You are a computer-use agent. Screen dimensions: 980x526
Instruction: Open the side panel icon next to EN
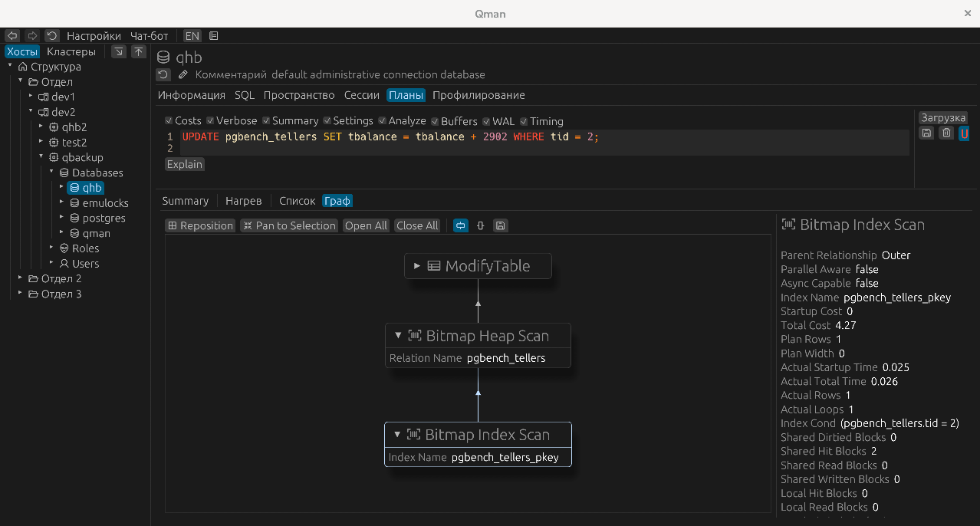pos(214,36)
